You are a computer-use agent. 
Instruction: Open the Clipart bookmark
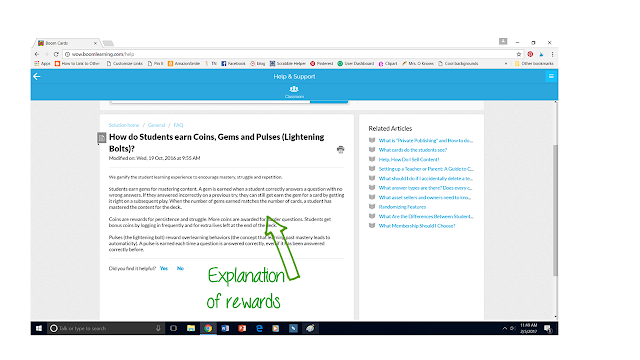(x=388, y=64)
